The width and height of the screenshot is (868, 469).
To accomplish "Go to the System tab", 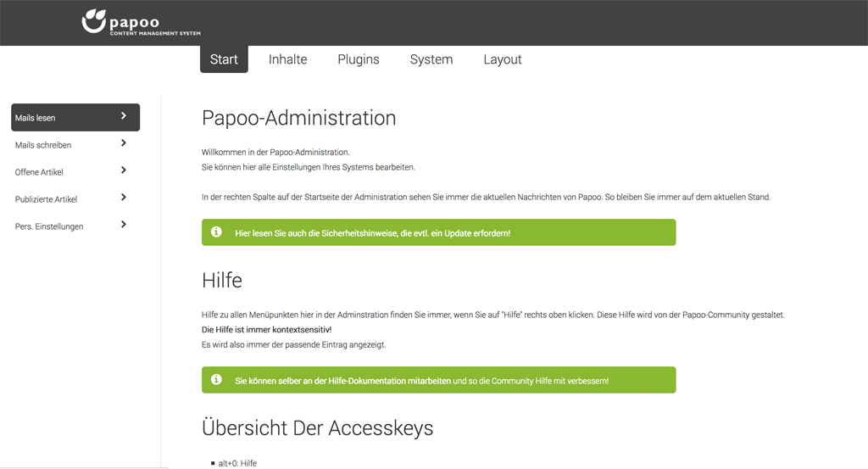I will (x=431, y=59).
